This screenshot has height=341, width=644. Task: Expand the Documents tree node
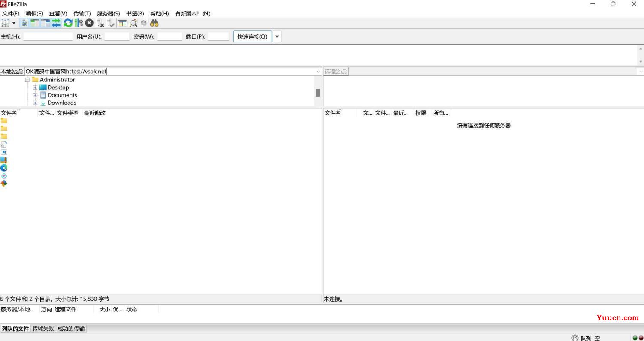tap(35, 95)
